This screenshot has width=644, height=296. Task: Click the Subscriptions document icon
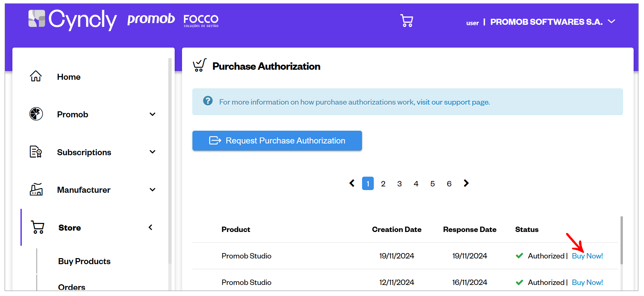36,152
